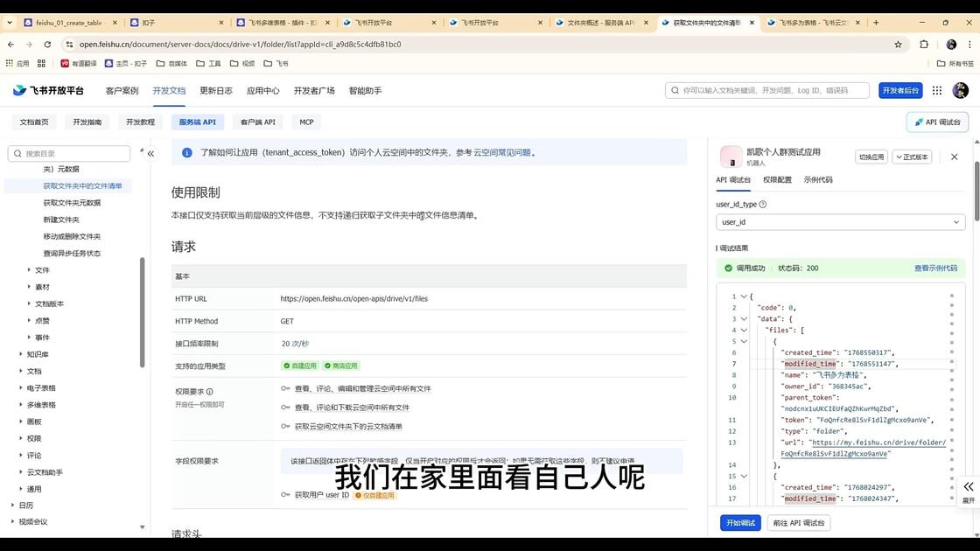Image resolution: width=980 pixels, height=551 pixels.
Task: Switch to the 权限配置 tab
Action: coord(777,180)
